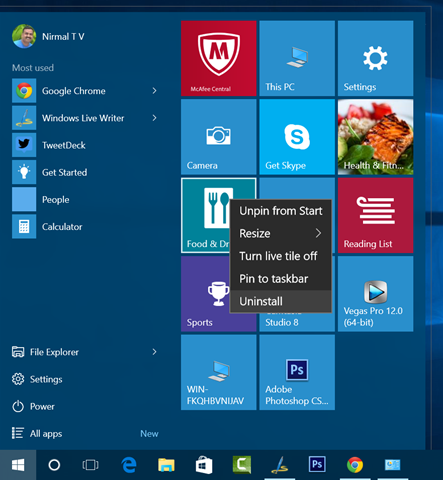The height and width of the screenshot is (480, 443).
Task: Choose Uninstall from context menu
Action: (x=281, y=301)
